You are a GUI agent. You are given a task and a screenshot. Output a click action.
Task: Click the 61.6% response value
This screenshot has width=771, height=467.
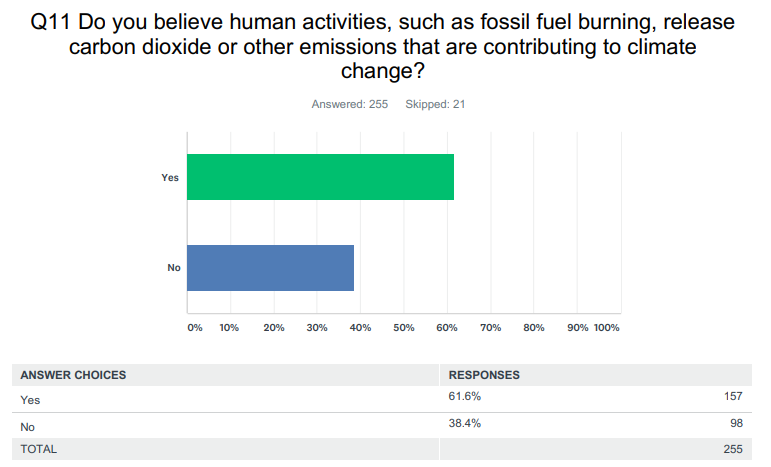[465, 397]
